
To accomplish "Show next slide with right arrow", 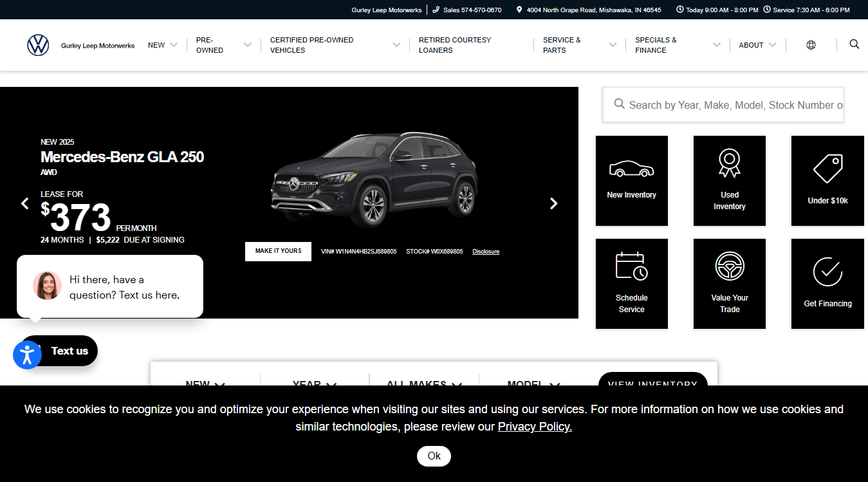I will click(x=553, y=203).
